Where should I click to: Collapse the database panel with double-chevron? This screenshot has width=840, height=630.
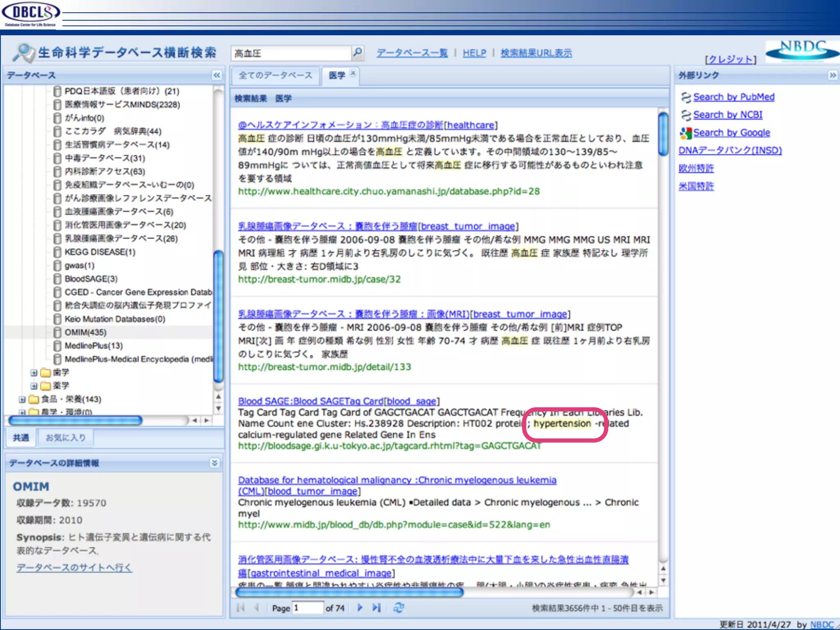(217, 75)
